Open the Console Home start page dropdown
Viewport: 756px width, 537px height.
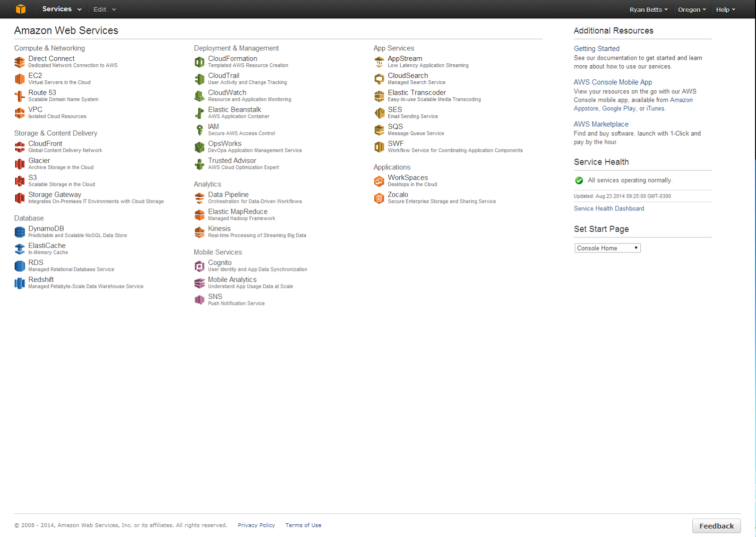point(608,248)
